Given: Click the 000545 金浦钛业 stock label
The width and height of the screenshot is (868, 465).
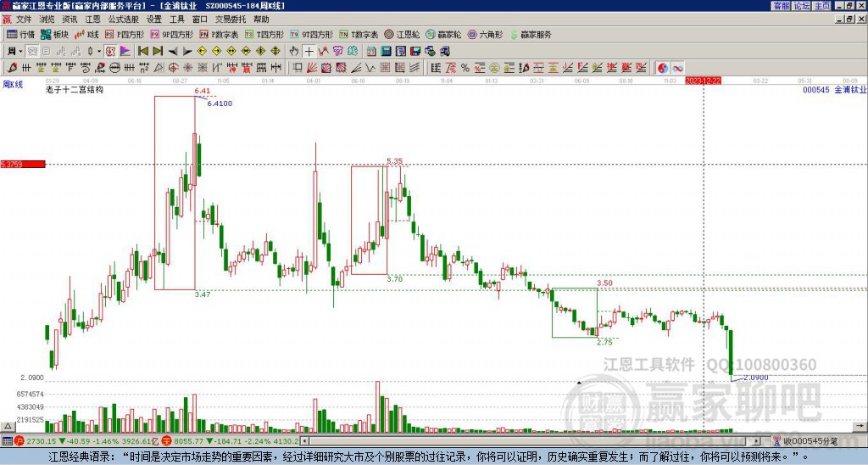Looking at the screenshot, I should [835, 89].
